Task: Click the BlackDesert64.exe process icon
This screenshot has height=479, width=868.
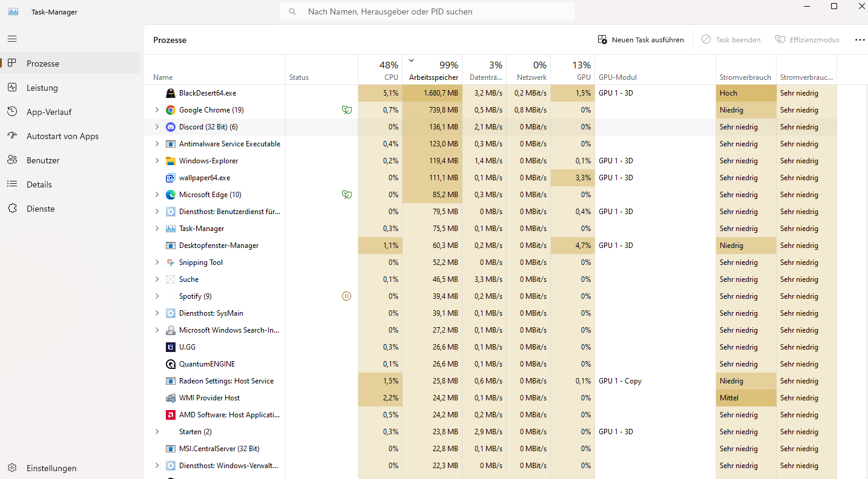Action: coord(171,93)
